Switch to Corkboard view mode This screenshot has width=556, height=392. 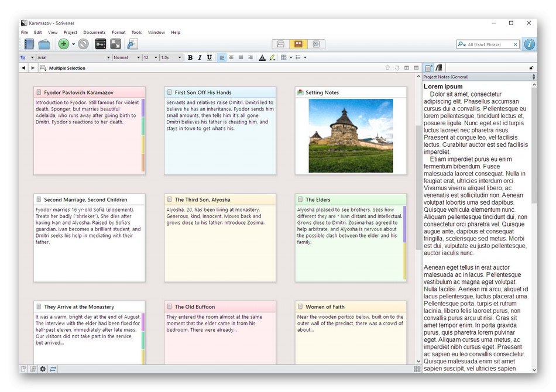298,44
